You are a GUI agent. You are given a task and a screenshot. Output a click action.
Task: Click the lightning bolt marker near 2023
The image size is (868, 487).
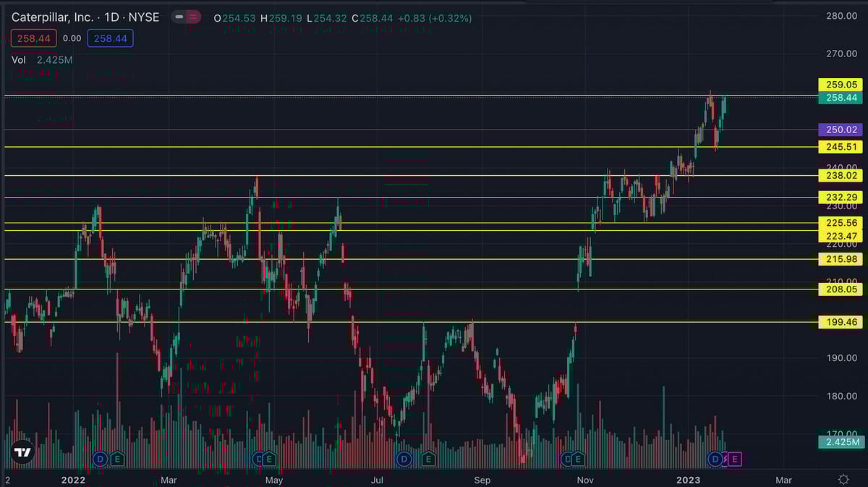pyautogui.click(x=725, y=459)
